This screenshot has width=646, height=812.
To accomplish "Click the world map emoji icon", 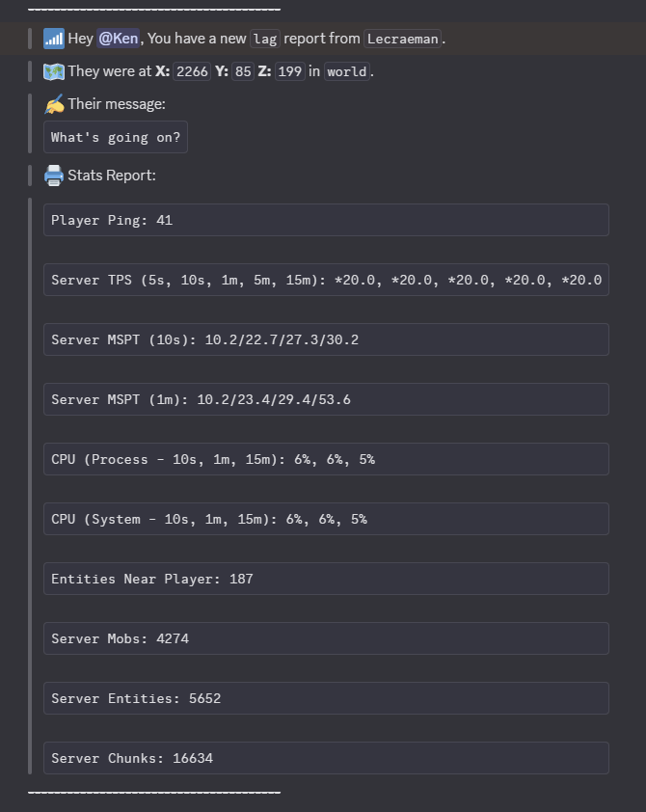I will 54,71.
